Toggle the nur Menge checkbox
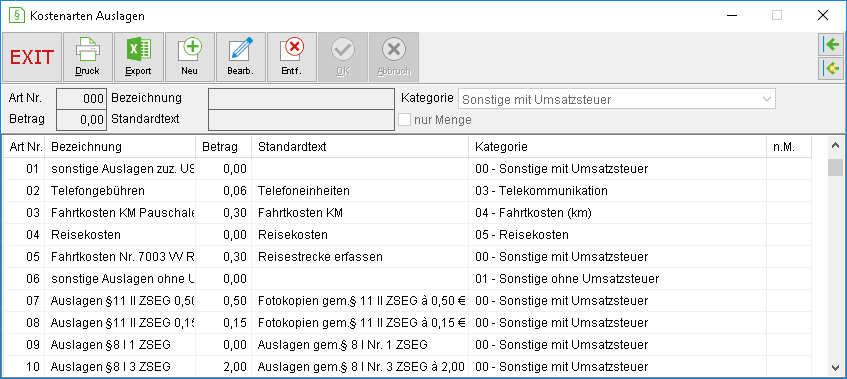This screenshot has width=847, height=379. point(404,120)
